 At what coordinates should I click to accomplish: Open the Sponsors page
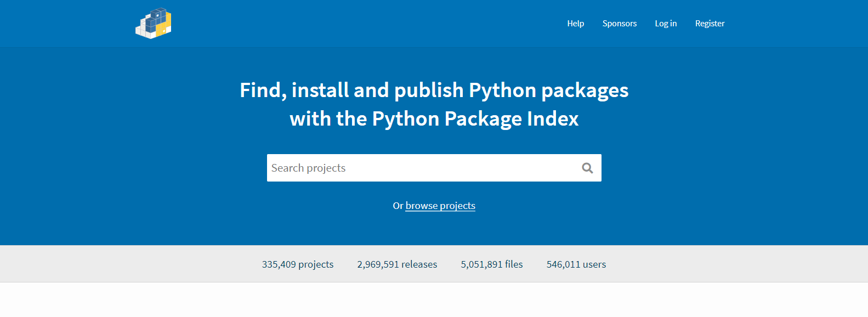[620, 24]
